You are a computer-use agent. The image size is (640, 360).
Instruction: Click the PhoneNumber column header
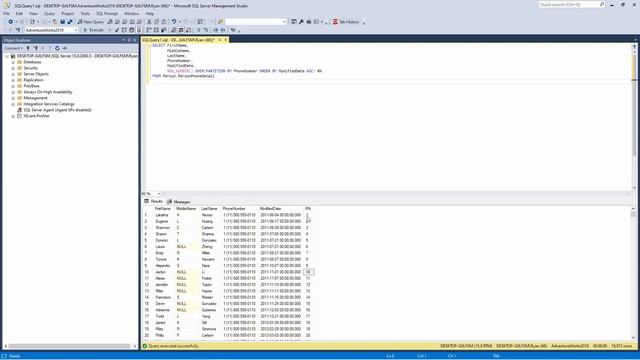click(x=234, y=209)
